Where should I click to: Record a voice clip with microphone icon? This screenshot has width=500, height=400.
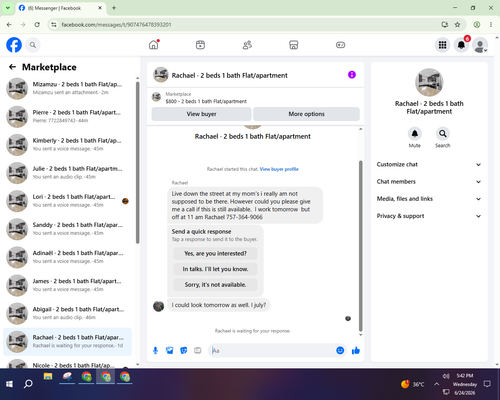pos(155,350)
